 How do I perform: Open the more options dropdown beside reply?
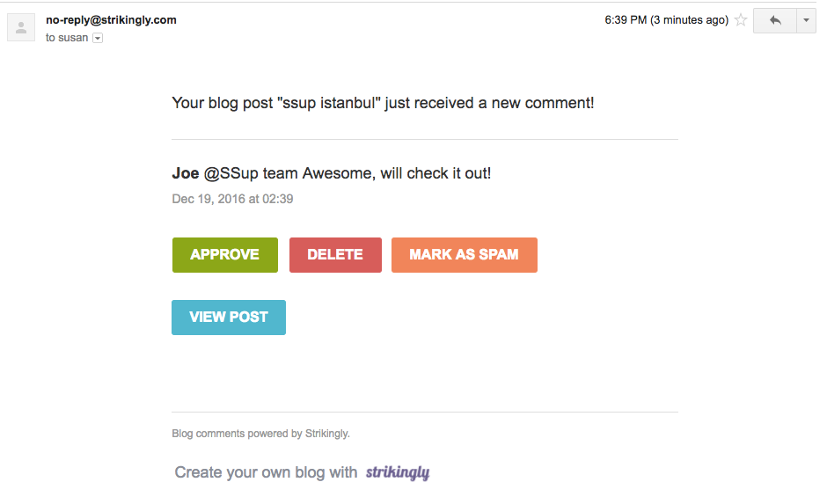(x=806, y=20)
